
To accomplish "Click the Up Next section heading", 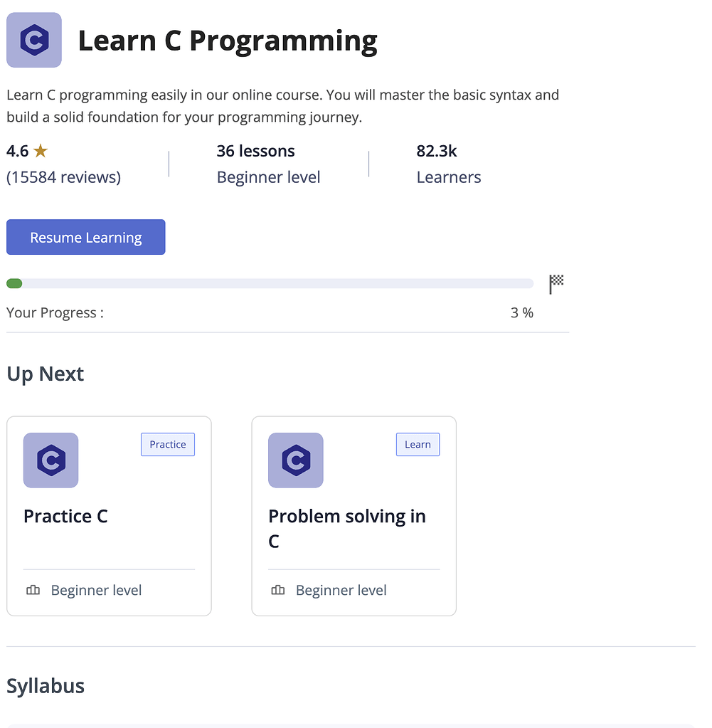I will (x=45, y=373).
